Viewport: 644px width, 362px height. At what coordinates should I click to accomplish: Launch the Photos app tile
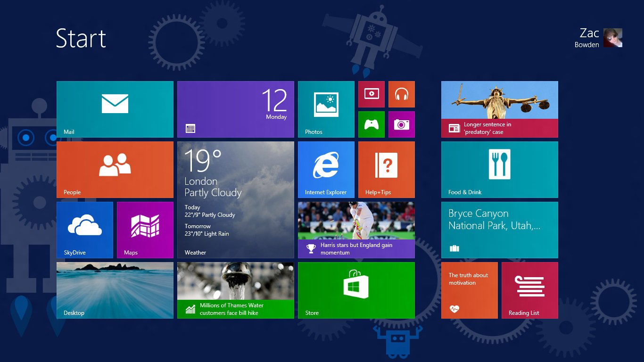coord(326,109)
